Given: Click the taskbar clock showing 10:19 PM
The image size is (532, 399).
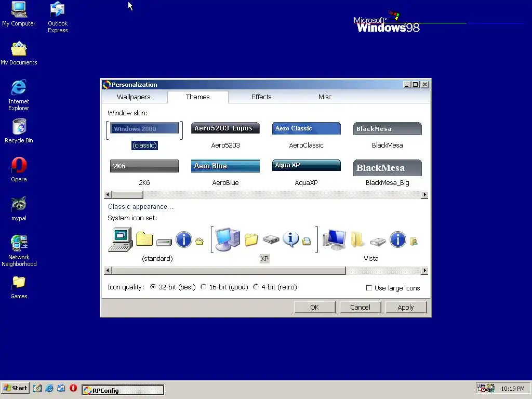Looking at the screenshot, I should pyautogui.click(x=513, y=389).
